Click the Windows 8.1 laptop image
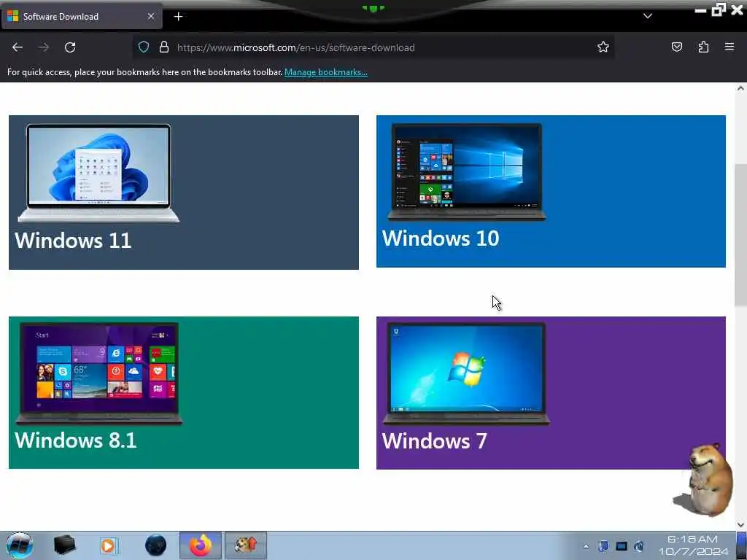Screen dimensions: 747x560 point(98,373)
